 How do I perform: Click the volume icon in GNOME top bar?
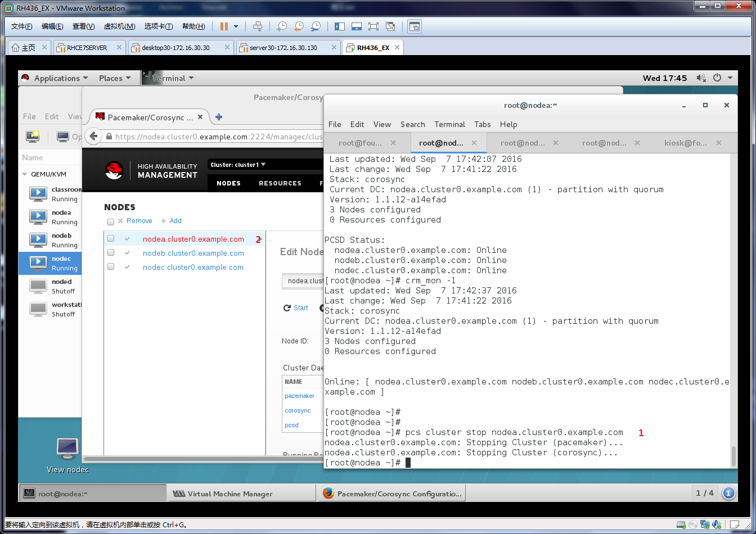pyautogui.click(x=701, y=78)
